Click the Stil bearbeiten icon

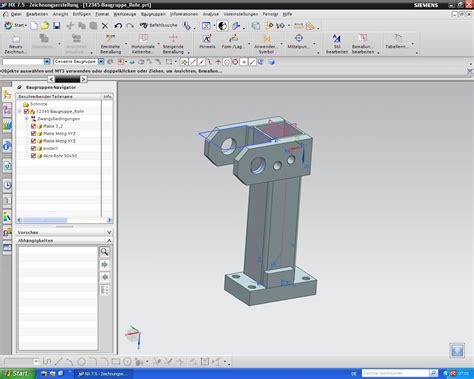point(337,44)
